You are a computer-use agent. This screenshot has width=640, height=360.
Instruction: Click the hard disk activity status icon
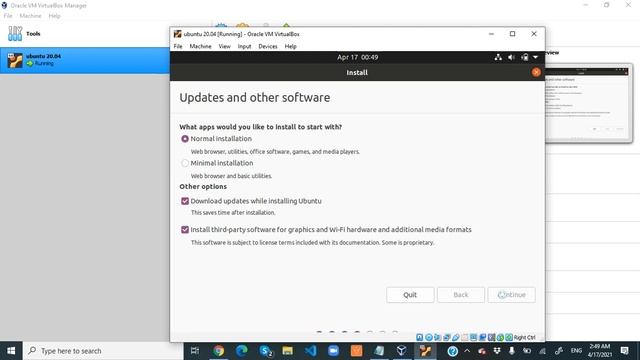(419, 338)
